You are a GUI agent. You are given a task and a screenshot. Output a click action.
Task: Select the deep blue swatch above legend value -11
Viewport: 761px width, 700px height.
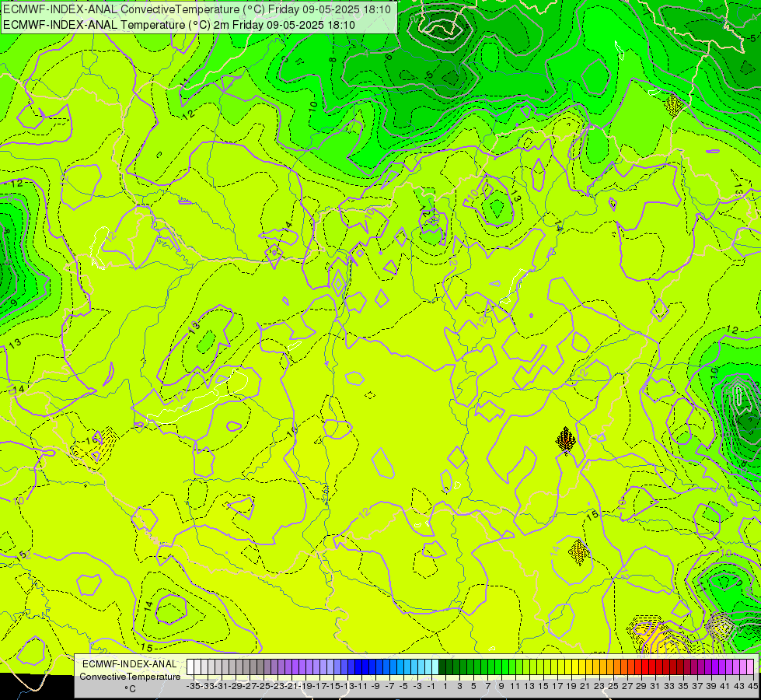point(358,667)
